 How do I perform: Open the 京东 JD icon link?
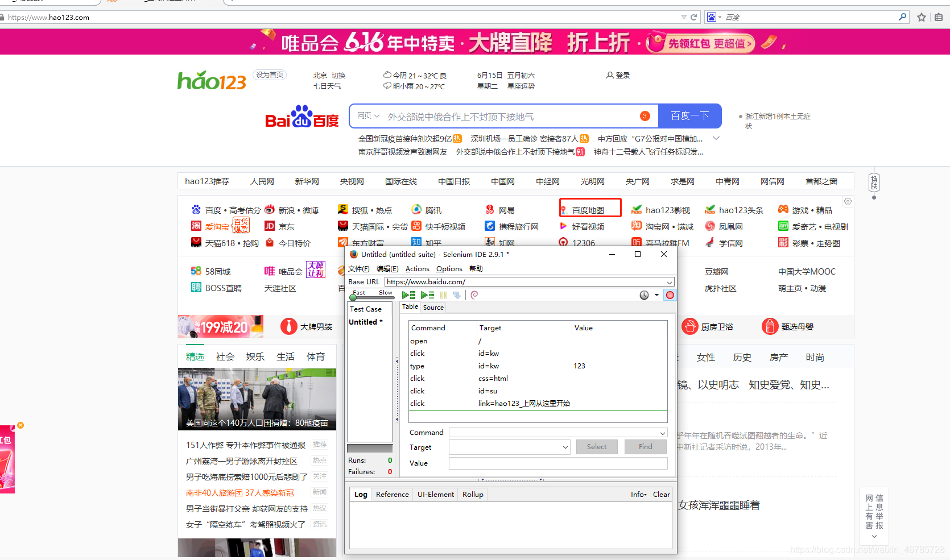coord(270,226)
